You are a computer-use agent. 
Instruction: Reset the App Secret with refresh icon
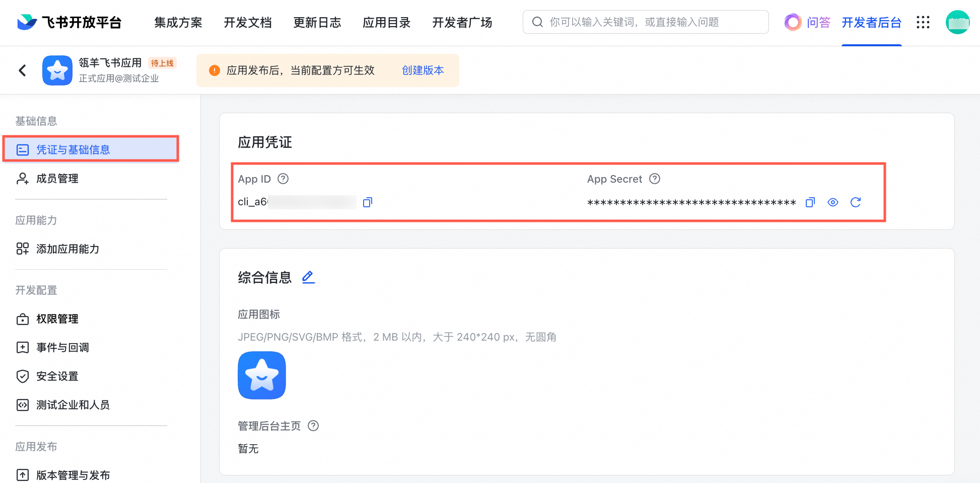[x=856, y=202]
